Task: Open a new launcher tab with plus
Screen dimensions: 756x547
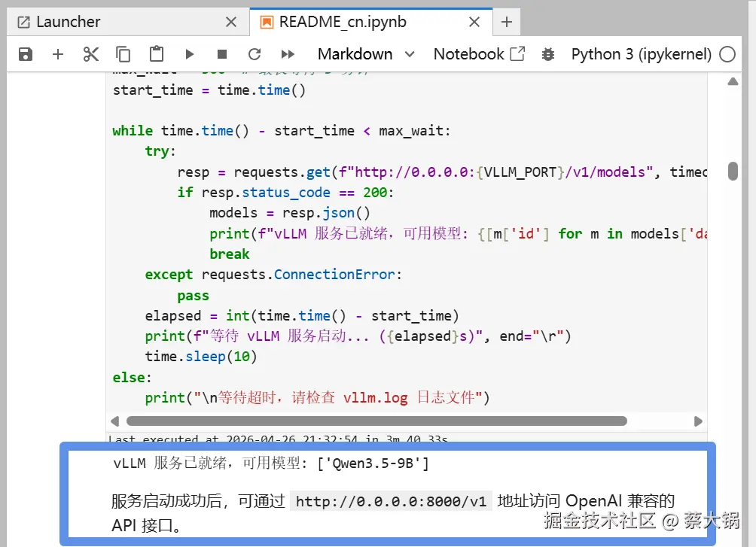Action: point(507,22)
